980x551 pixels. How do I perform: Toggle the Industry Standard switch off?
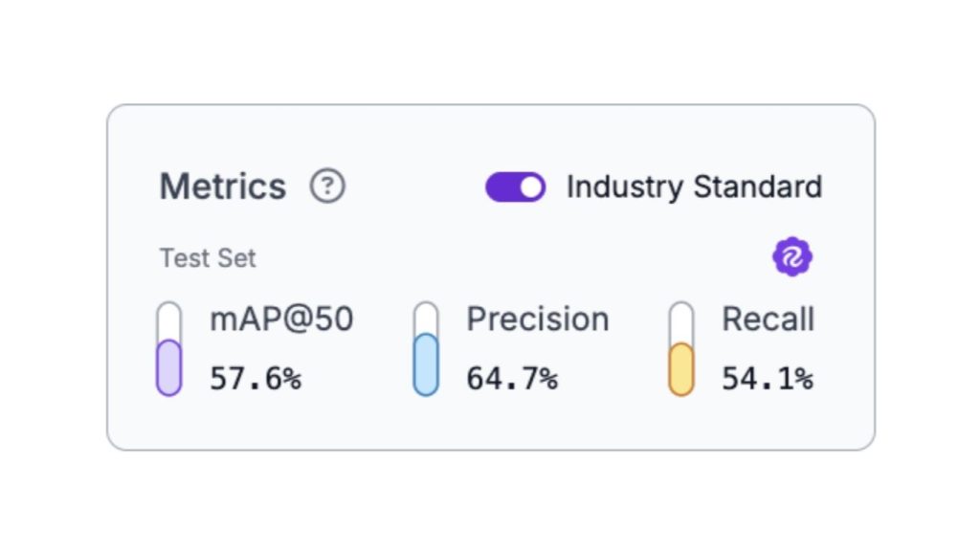tap(515, 187)
